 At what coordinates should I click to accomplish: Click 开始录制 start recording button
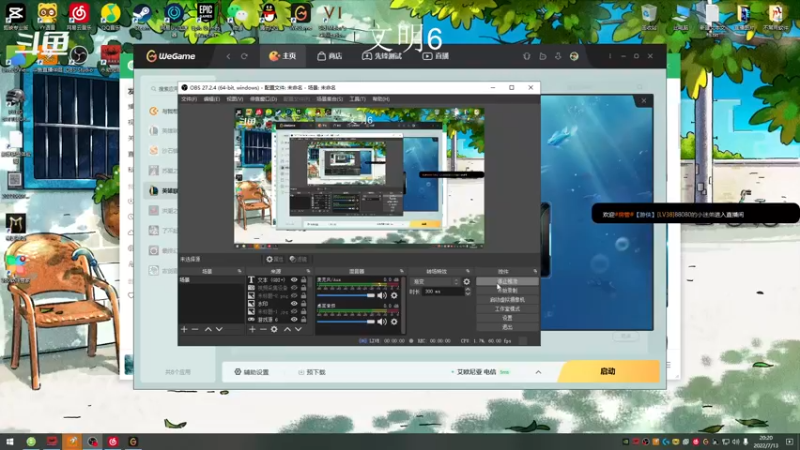507,290
